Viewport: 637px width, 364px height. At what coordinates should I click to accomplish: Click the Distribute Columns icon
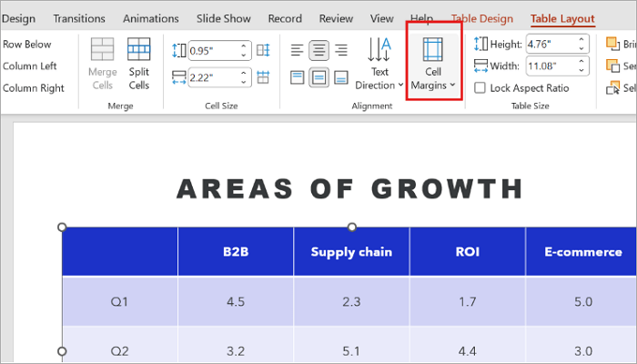(263, 77)
